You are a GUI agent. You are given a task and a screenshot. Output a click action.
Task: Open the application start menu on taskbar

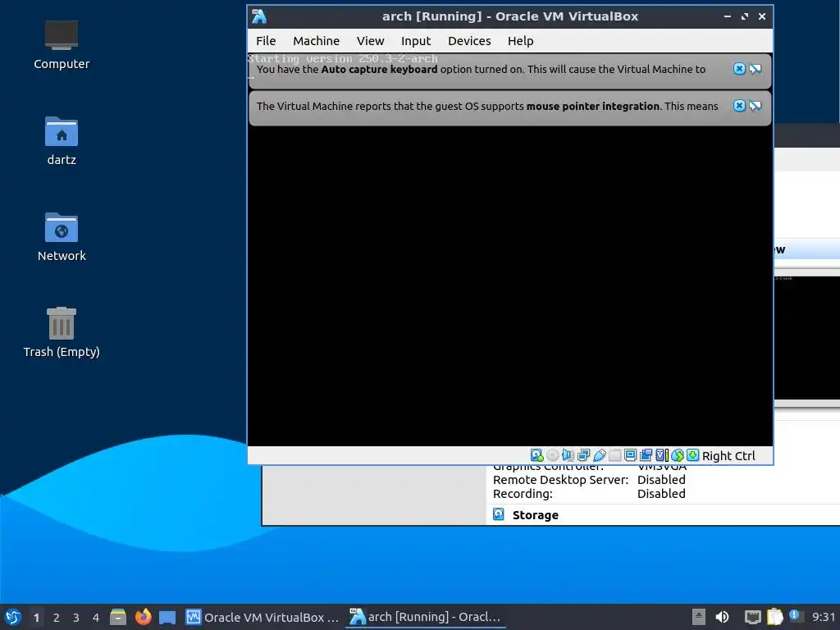(x=13, y=617)
